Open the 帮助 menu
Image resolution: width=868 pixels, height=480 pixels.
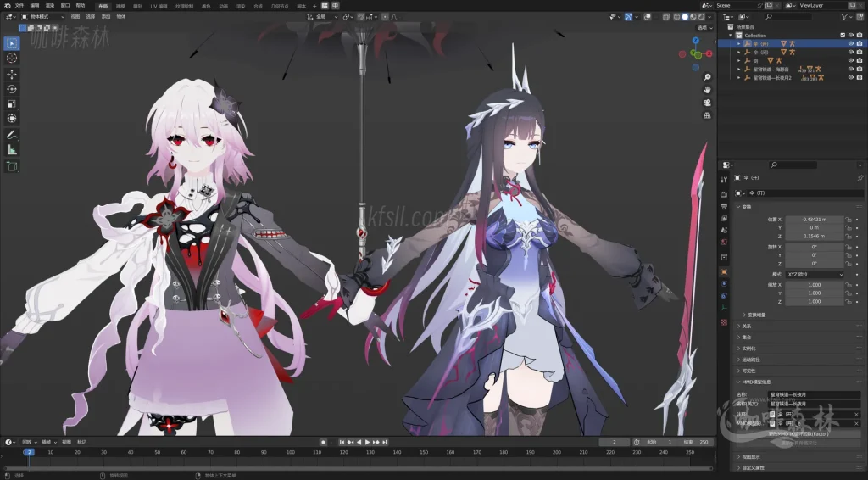pyautogui.click(x=81, y=6)
